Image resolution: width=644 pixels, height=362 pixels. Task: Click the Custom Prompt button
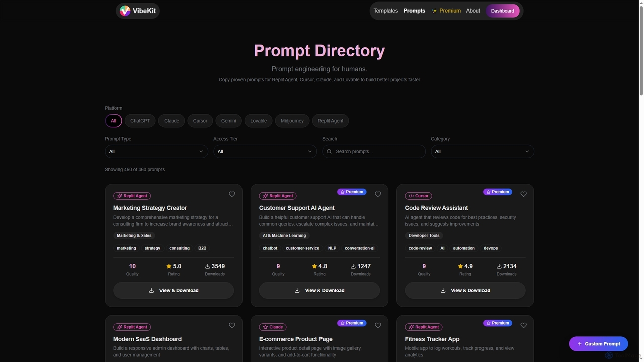coord(598,344)
